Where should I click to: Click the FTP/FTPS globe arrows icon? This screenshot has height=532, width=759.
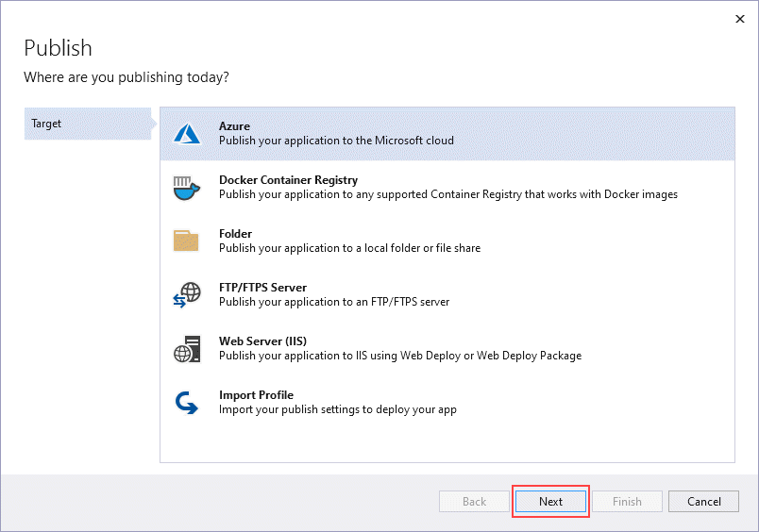click(x=187, y=295)
